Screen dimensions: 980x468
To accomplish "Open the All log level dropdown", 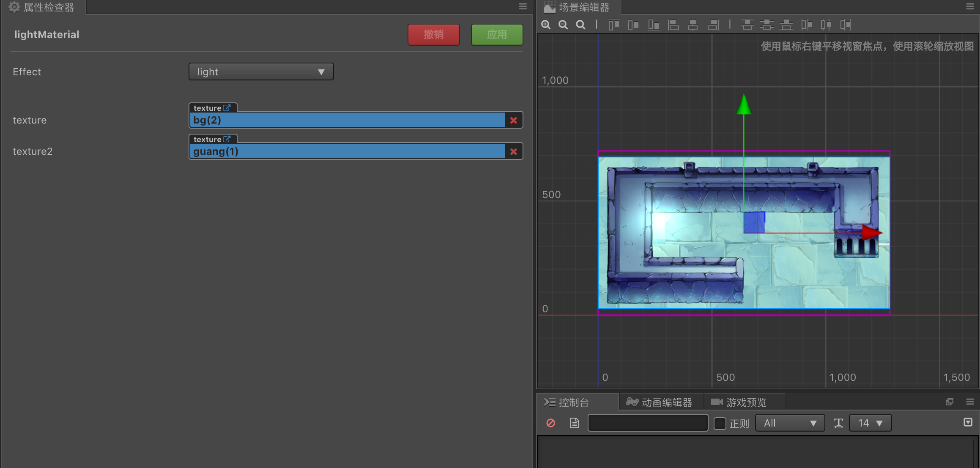I will [789, 423].
